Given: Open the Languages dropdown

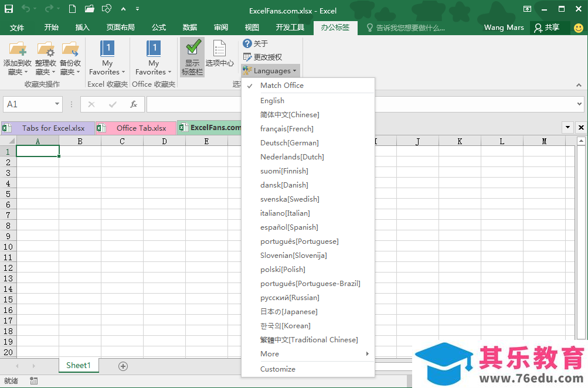Looking at the screenshot, I should click(270, 70).
